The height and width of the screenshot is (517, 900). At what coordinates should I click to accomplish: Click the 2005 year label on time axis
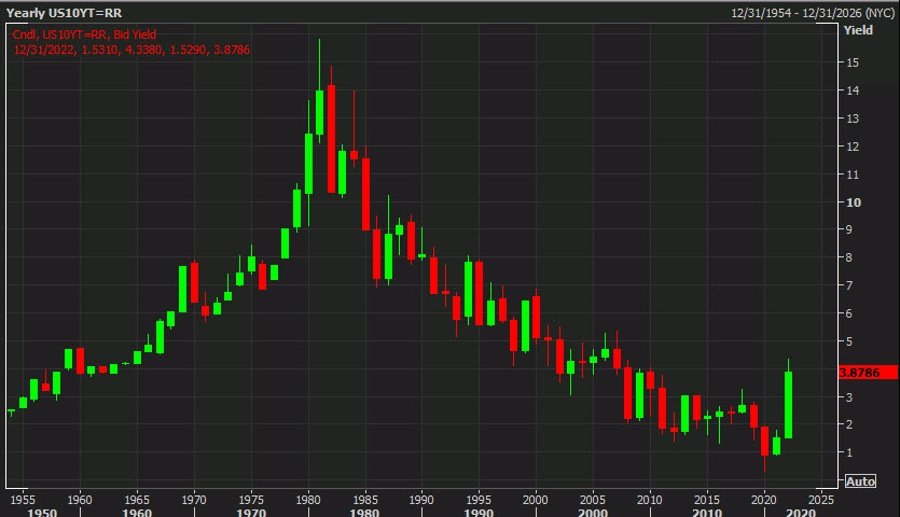(x=593, y=498)
